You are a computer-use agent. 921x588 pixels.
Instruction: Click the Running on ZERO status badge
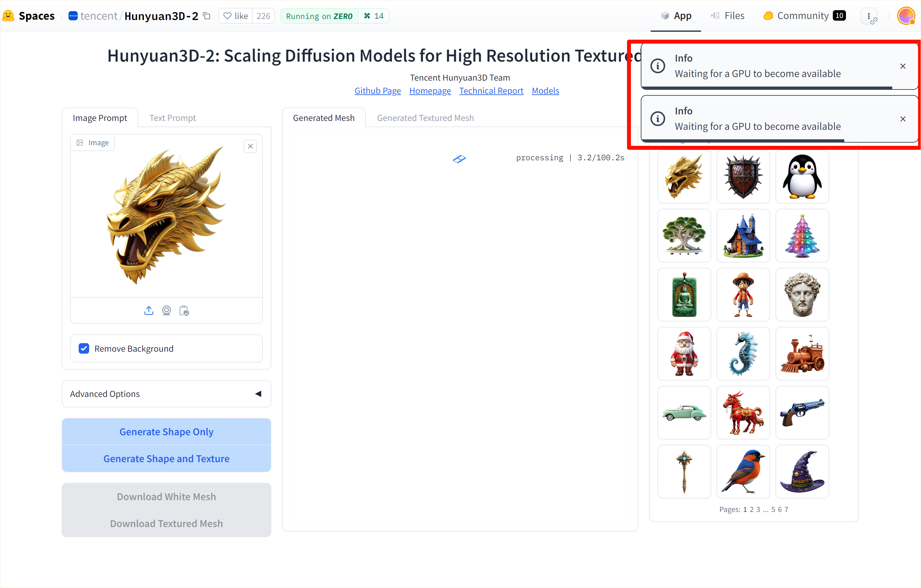tap(319, 16)
